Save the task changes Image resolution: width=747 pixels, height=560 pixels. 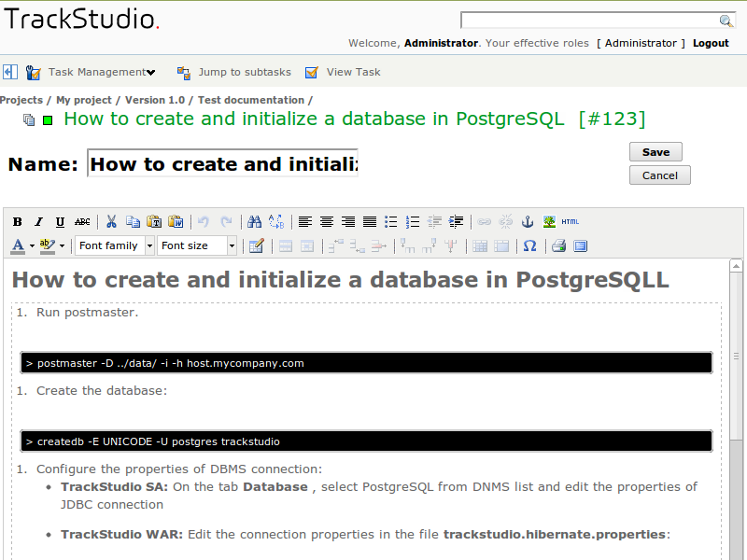pos(656,152)
